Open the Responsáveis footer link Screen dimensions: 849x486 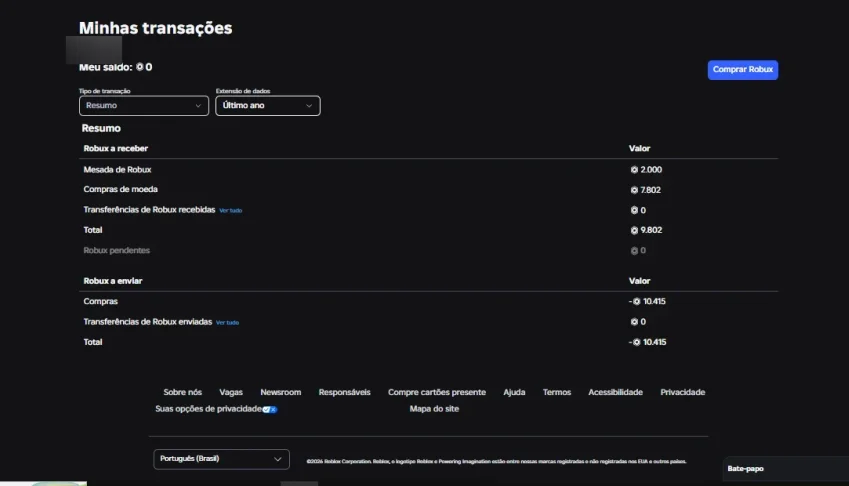(344, 392)
